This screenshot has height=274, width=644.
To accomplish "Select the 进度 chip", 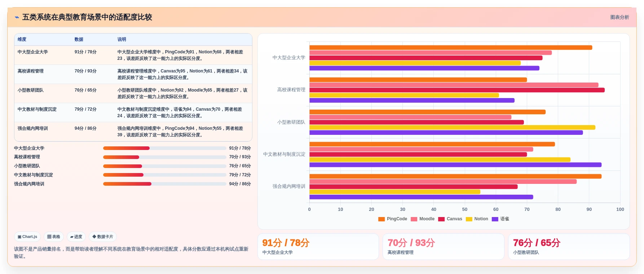I will pyautogui.click(x=76, y=237).
